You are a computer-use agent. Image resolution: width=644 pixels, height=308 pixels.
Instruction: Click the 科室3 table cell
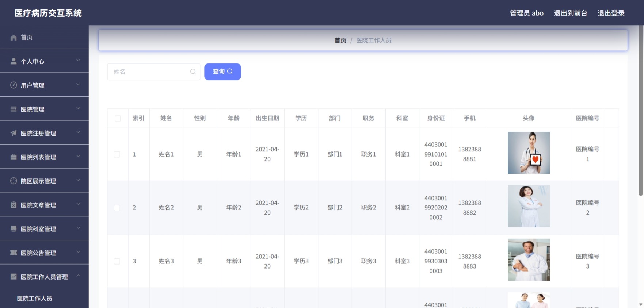[402, 261]
